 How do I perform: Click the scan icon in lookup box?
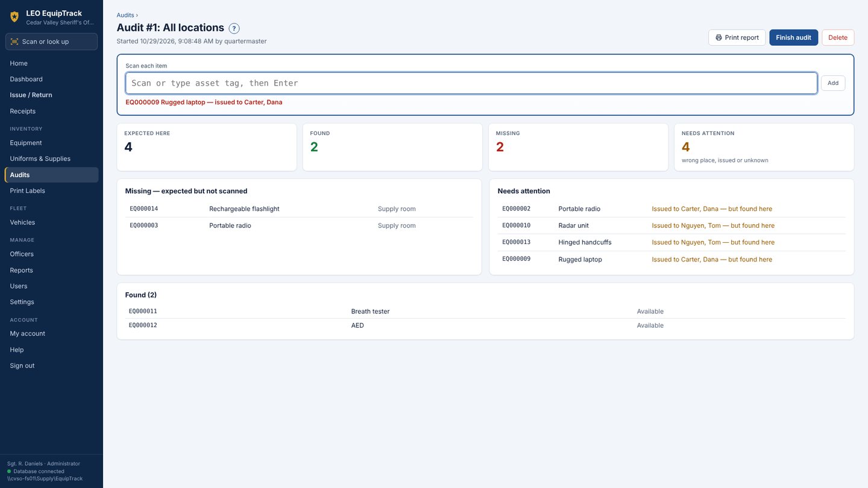coord(14,42)
